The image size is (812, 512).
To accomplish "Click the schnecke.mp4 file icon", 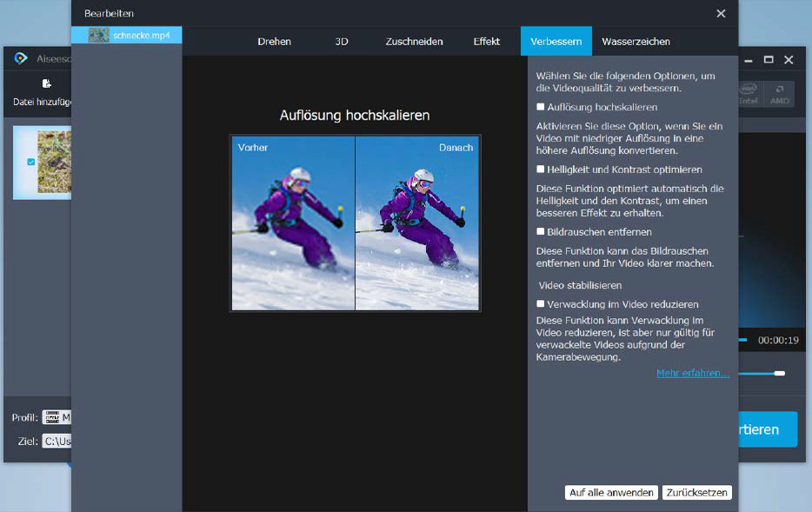I will pyautogui.click(x=98, y=35).
